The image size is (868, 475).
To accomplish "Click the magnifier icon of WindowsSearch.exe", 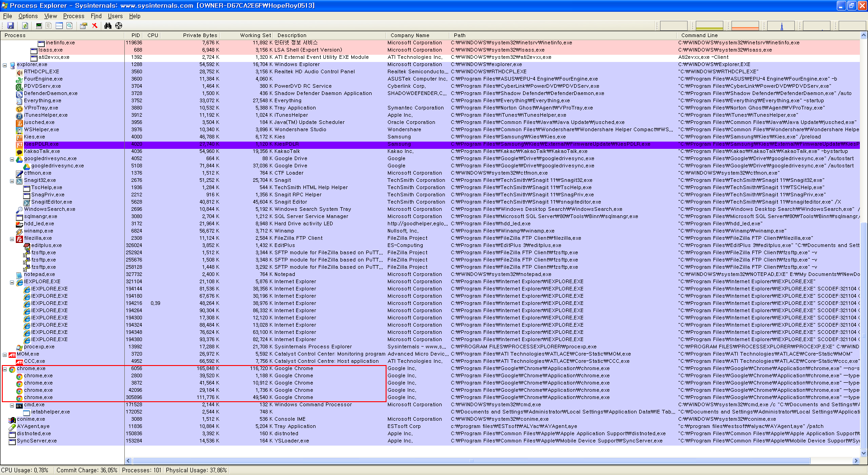I will [x=19, y=209].
